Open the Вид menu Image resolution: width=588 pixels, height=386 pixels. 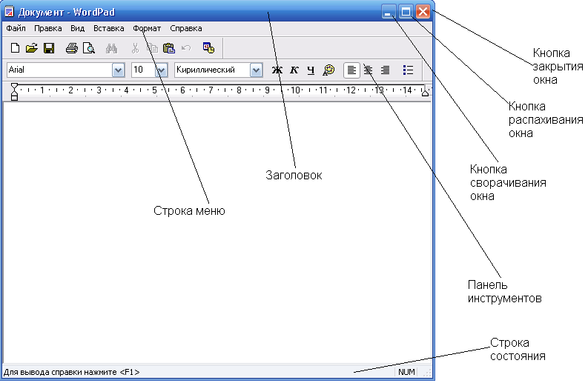pyautogui.click(x=78, y=28)
